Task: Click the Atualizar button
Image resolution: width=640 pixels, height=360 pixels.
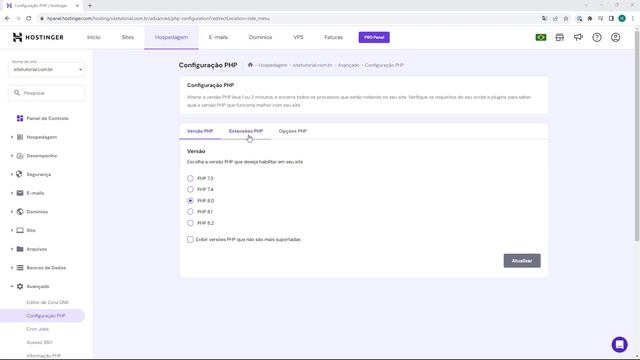Action: coord(522,261)
